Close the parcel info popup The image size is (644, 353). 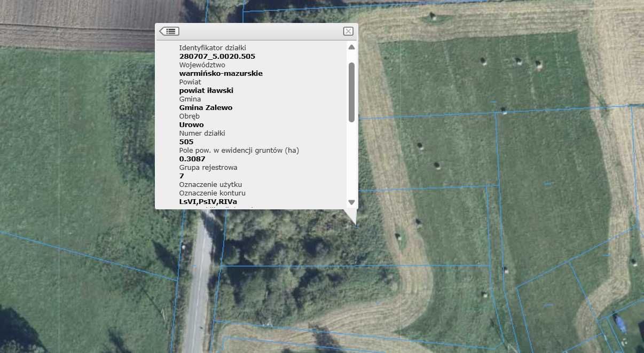(348, 32)
